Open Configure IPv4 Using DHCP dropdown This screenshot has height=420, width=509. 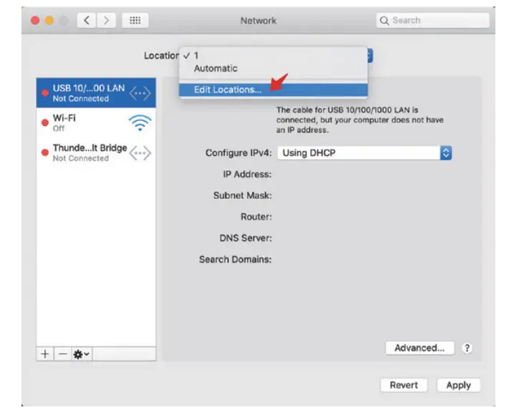tap(364, 152)
